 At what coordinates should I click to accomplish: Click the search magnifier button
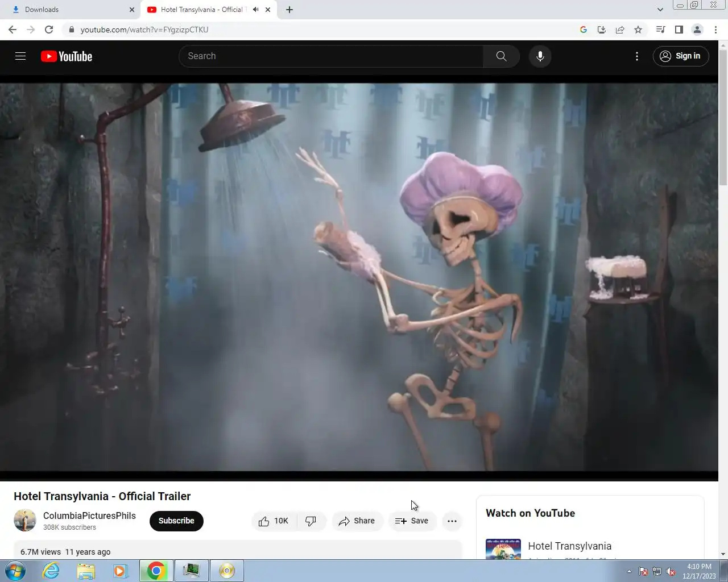501,56
